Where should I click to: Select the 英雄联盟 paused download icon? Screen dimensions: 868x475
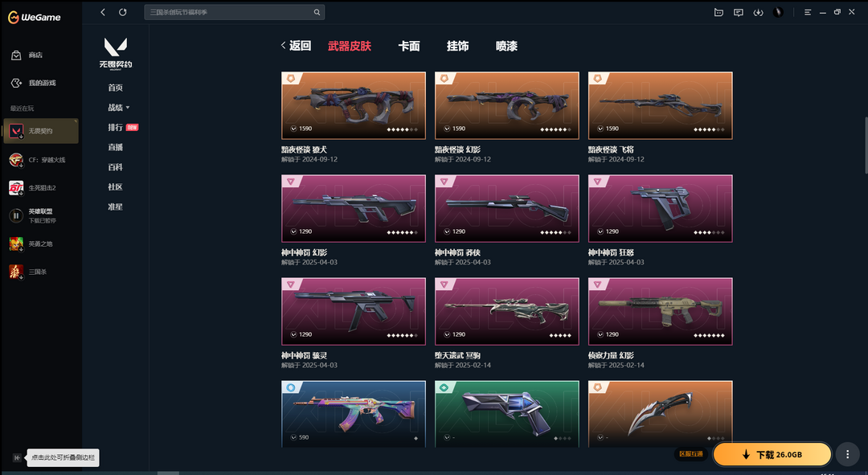(x=16, y=215)
